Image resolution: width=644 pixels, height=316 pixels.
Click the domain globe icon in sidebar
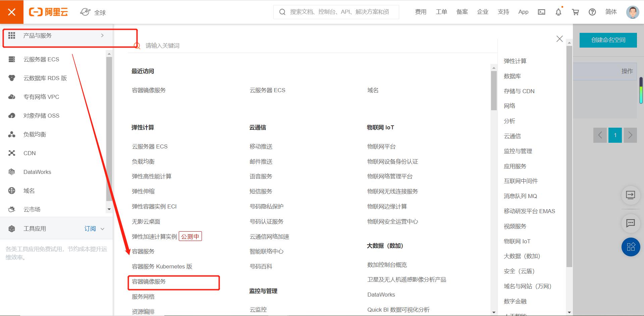click(12, 191)
